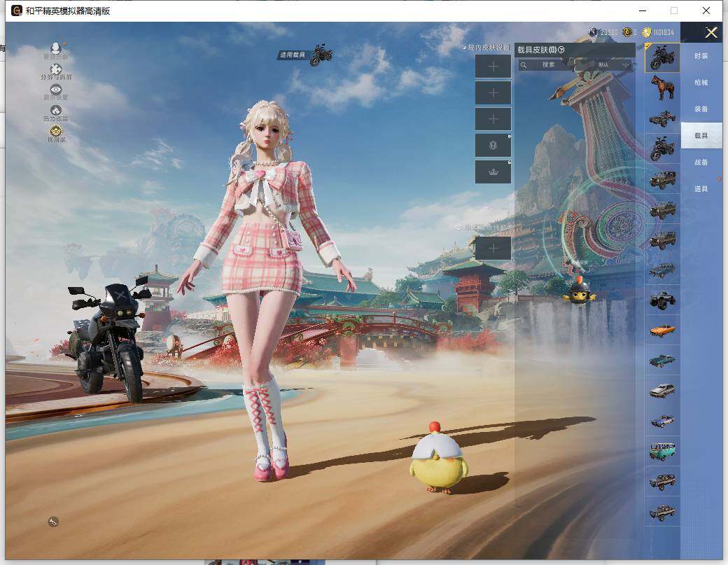Click the 适用载具 applicable vehicle motorcycle icon
The image size is (728, 565).
click(x=321, y=55)
